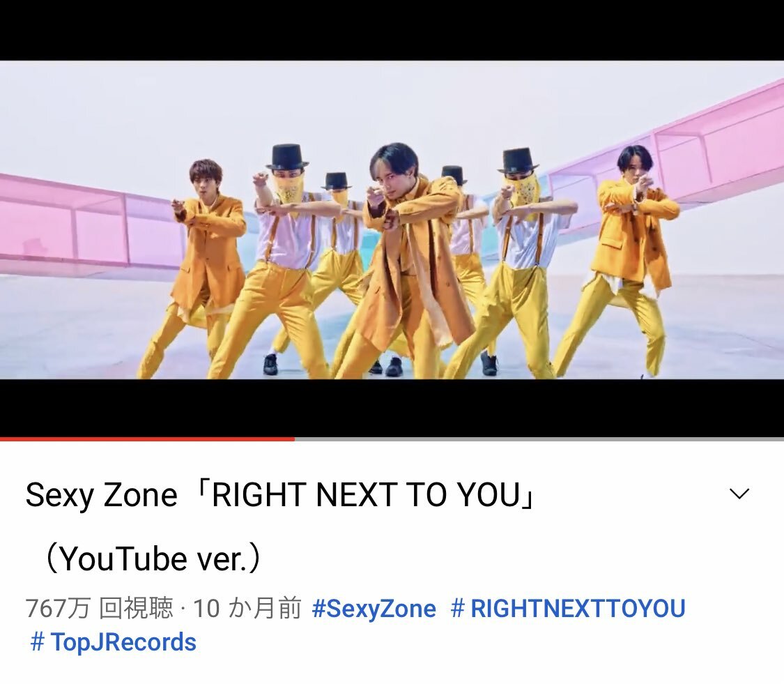Open the #TopJRecords hashtag link
This screenshot has height=684, width=784.
pyautogui.click(x=114, y=642)
